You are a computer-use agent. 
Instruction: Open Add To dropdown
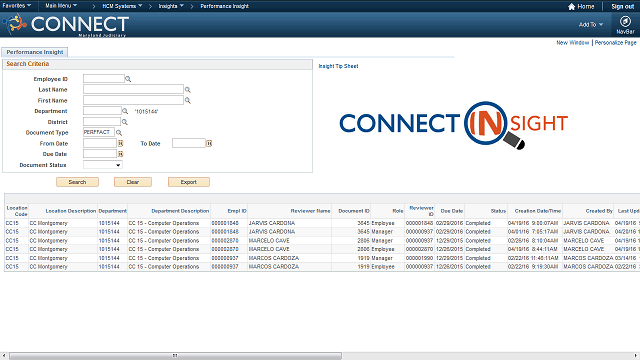pos(591,24)
